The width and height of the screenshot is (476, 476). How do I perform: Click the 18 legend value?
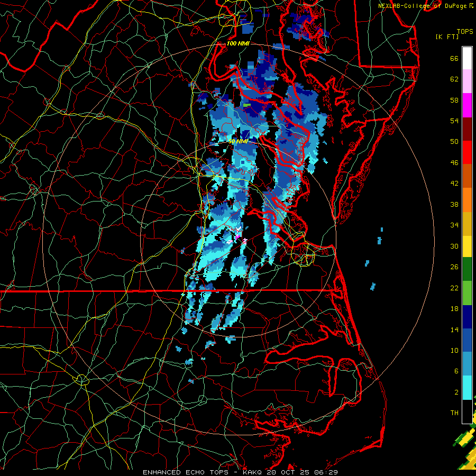[454, 309]
